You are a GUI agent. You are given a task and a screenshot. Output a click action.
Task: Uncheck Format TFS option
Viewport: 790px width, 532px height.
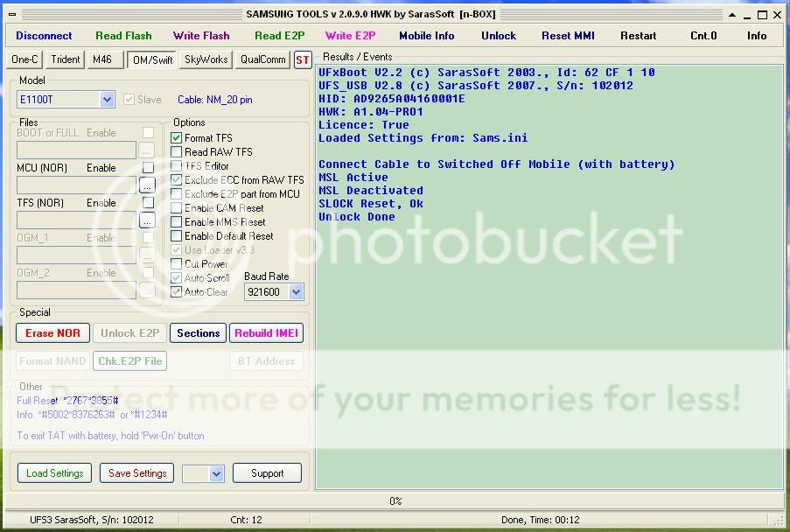[177, 137]
